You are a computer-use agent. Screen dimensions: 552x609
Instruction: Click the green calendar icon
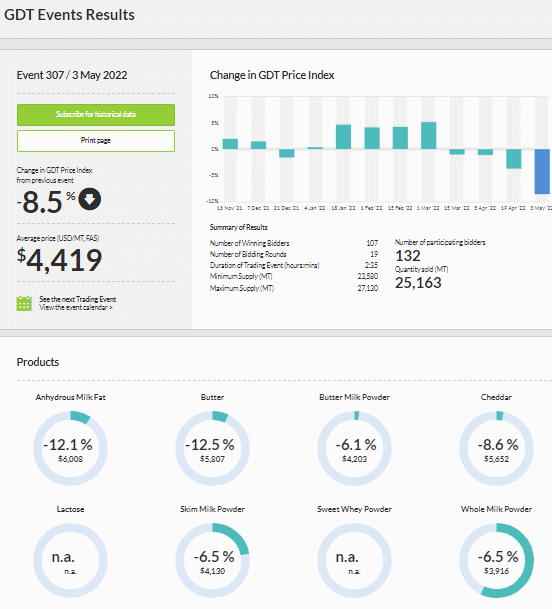(24, 303)
